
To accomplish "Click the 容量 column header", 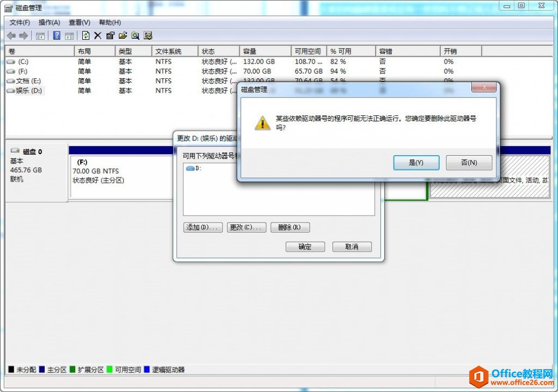I will [265, 51].
